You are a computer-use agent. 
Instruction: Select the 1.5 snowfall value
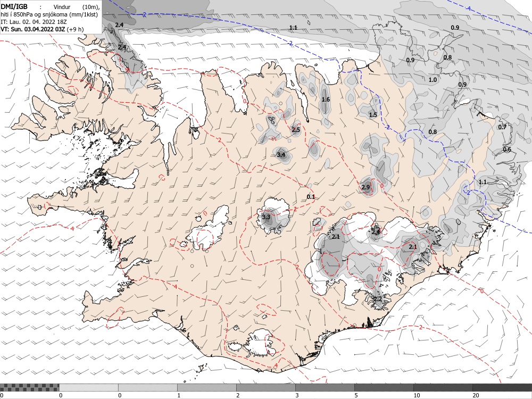pos(373,115)
